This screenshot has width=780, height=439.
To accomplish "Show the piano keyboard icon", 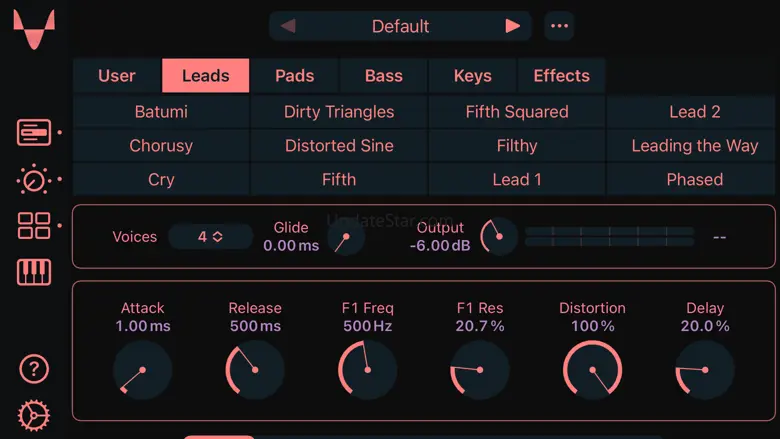I will [x=33, y=272].
